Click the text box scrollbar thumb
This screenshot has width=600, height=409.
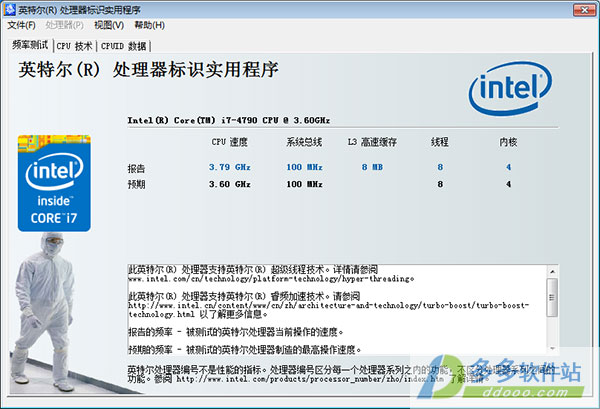[x=552, y=297]
